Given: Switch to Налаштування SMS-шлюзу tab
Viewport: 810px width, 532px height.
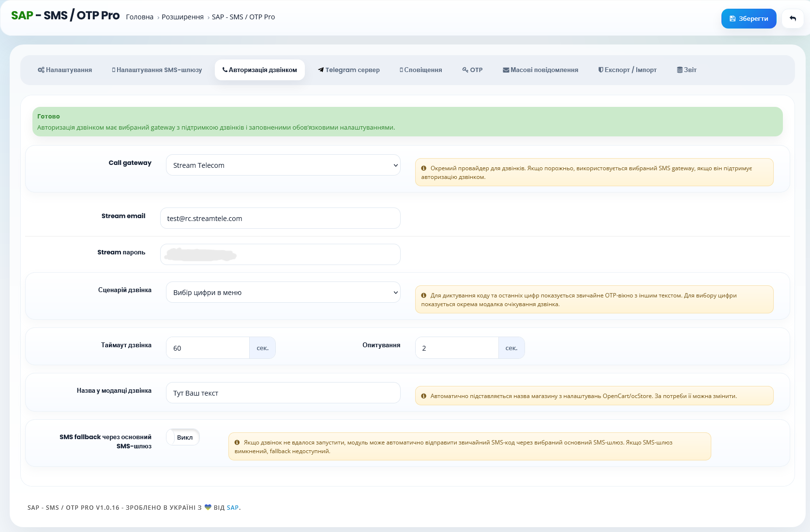Looking at the screenshot, I should coord(157,70).
